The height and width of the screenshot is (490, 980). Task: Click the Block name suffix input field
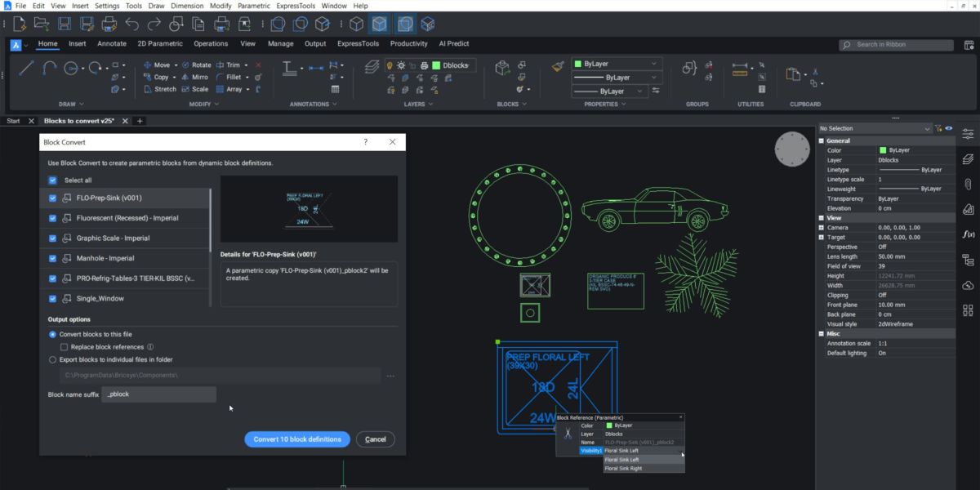159,394
